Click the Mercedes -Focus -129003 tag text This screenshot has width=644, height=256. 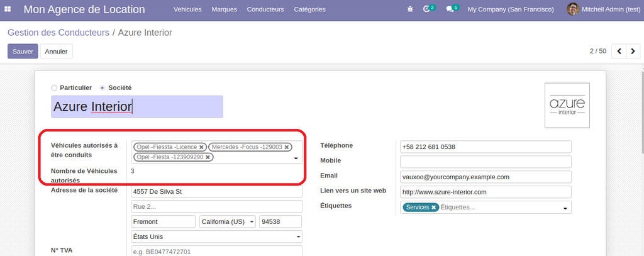(247, 147)
